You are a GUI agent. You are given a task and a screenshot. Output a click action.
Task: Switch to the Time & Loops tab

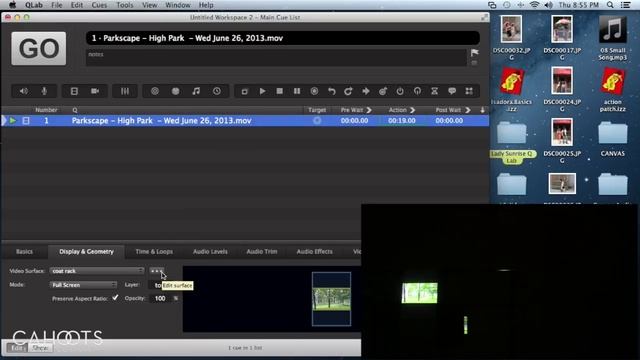[x=154, y=251]
